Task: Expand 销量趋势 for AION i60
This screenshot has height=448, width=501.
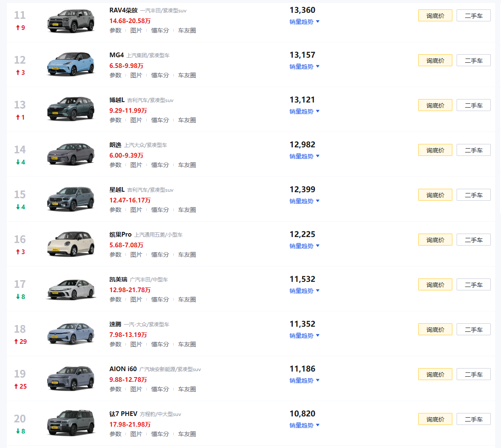Action: pyautogui.click(x=304, y=381)
